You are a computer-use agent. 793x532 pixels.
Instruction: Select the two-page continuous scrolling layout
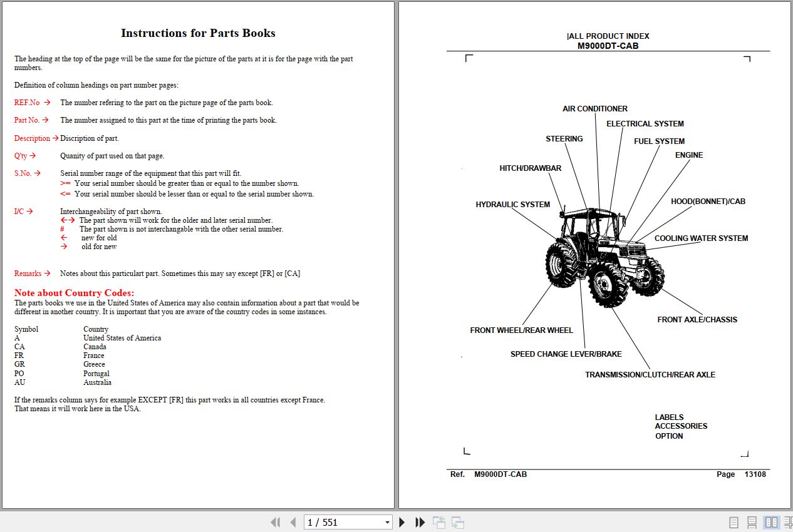tap(787, 521)
